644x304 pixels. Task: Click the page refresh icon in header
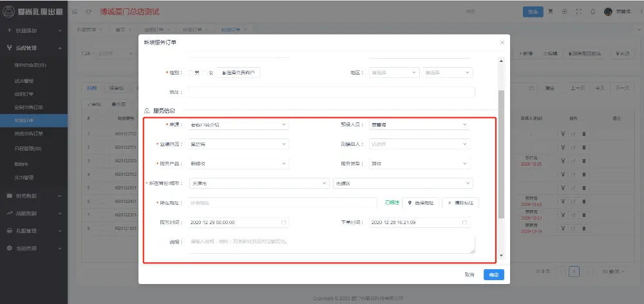click(x=88, y=12)
